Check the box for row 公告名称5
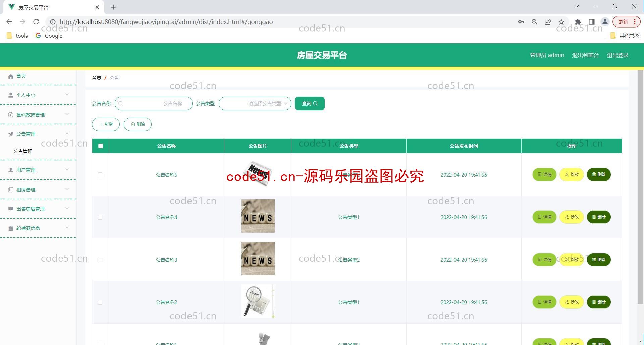 tap(100, 175)
